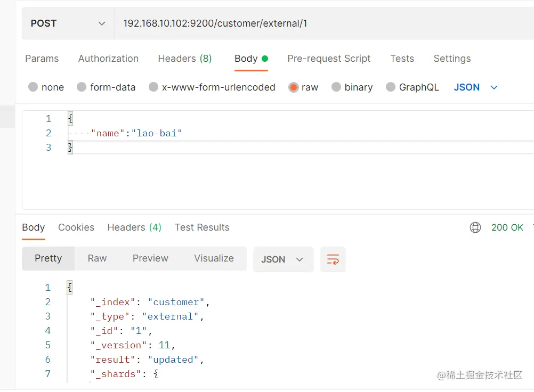Viewport: 534px width, 392px height.
Task: Go to Pre-request Script tab
Action: [x=329, y=59]
